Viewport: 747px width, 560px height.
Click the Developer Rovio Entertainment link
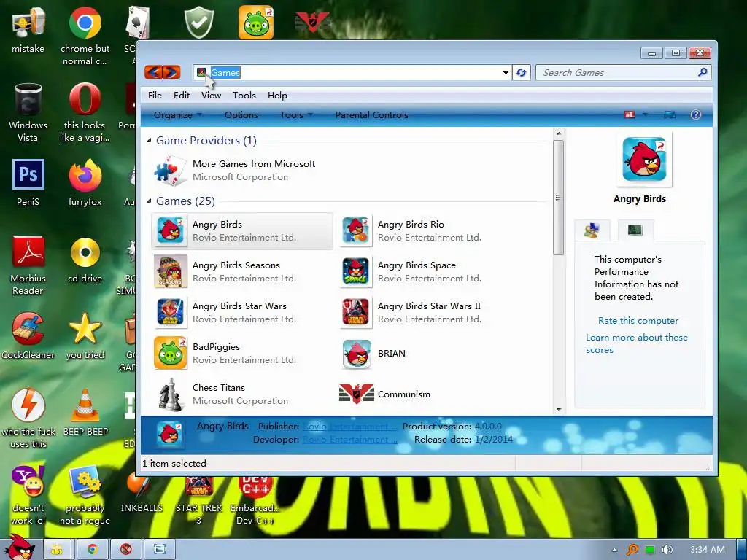coord(349,440)
